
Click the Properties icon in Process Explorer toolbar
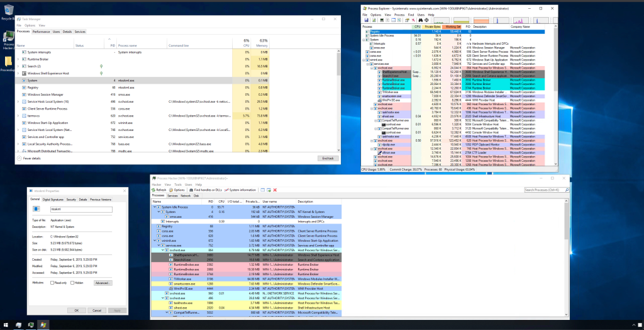pyautogui.click(x=407, y=20)
